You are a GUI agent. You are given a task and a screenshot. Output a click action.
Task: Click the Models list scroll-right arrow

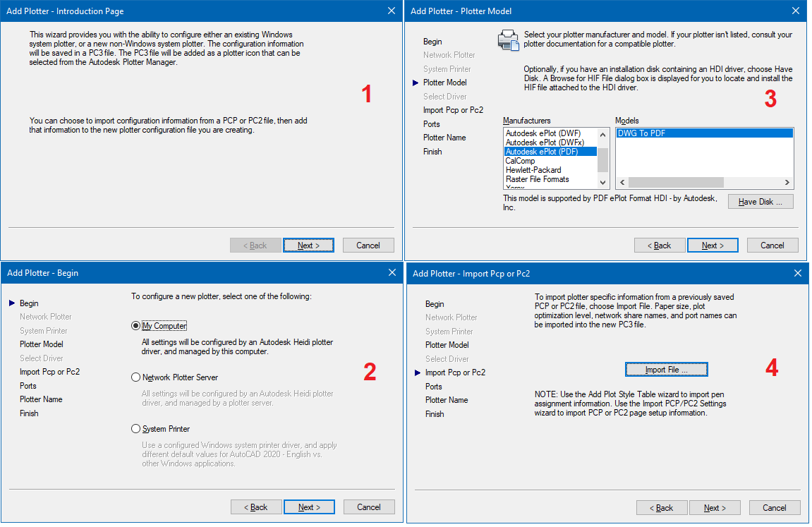[x=787, y=182]
